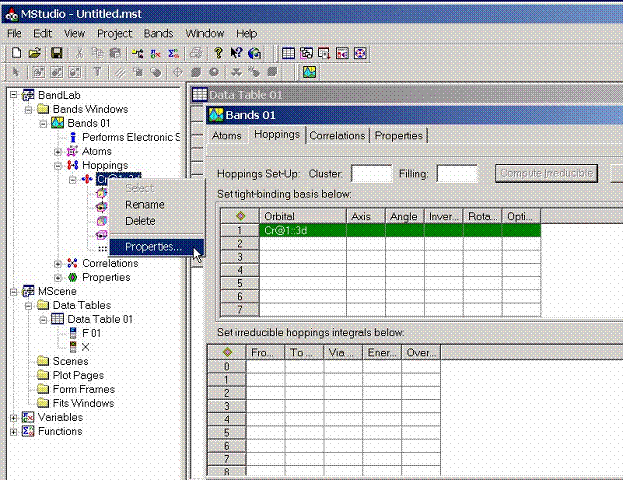Switch to the Correlations tab
The image size is (623, 480).
pos(336,136)
